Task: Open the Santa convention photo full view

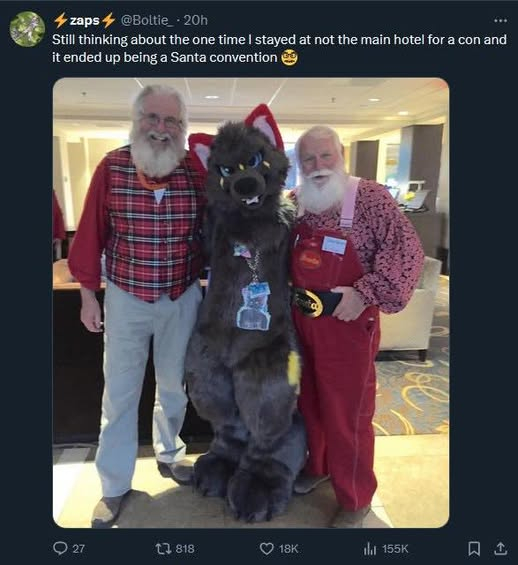Action: (251, 303)
